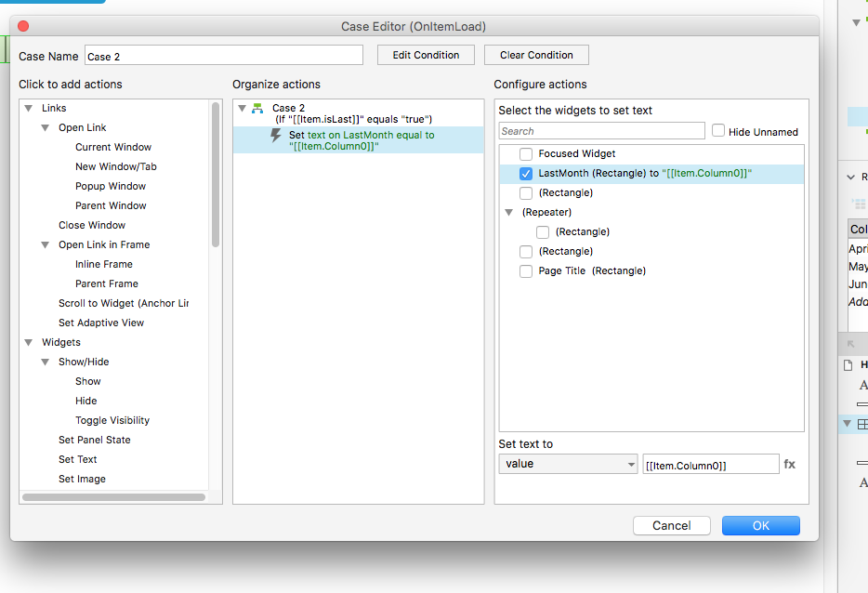This screenshot has height=593, width=868.
Task: Click the document page icon in the right sidebar
Action: [x=848, y=364]
